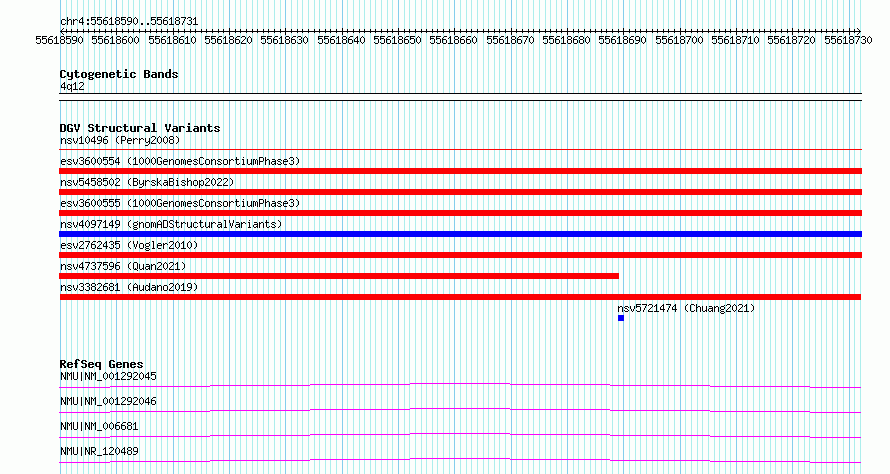Click ruler position 55618590
The width and height of the screenshot is (890, 474).
(59, 40)
